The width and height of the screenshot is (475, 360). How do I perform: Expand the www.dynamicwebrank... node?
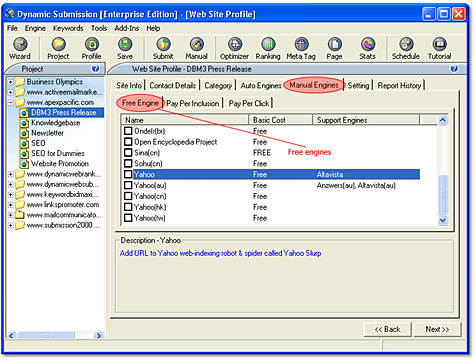click(11, 174)
